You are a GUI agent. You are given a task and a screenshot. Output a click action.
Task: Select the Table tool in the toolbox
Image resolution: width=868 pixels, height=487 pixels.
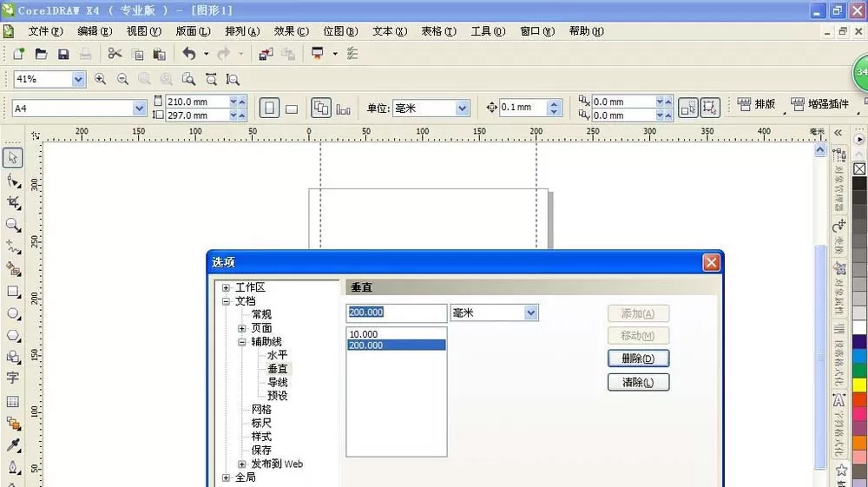click(13, 401)
